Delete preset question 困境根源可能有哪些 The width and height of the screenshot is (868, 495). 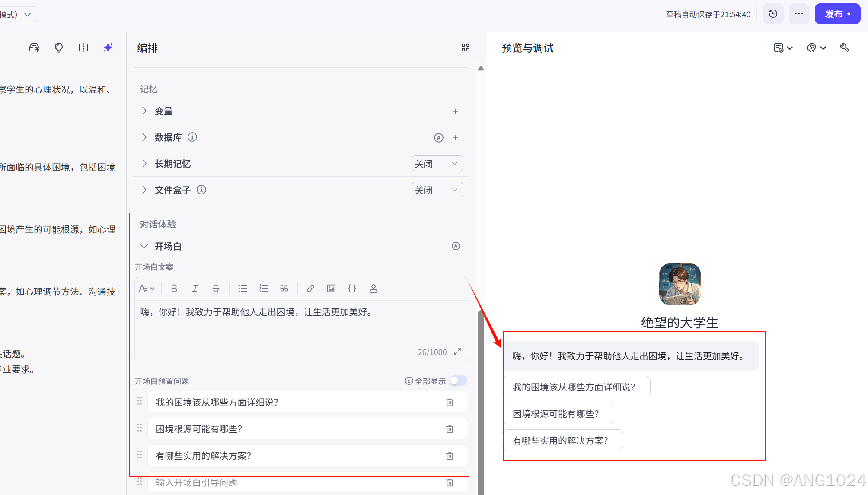tap(450, 429)
